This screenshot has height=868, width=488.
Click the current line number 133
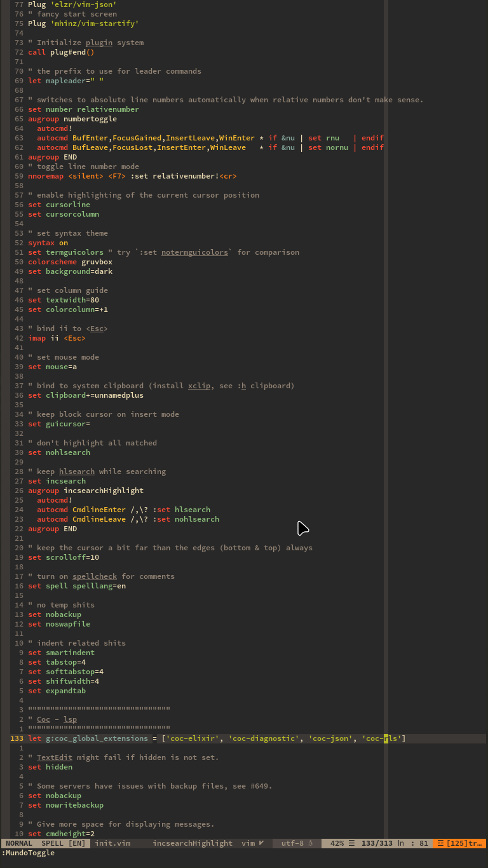17,738
